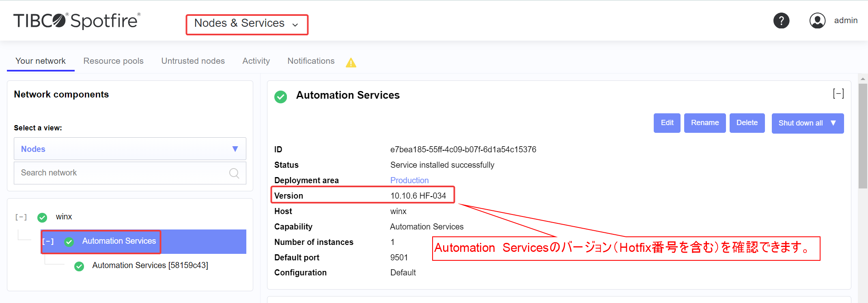868x303 pixels.
Task: Click the Notifications warning triangle icon
Action: pyautogui.click(x=351, y=63)
